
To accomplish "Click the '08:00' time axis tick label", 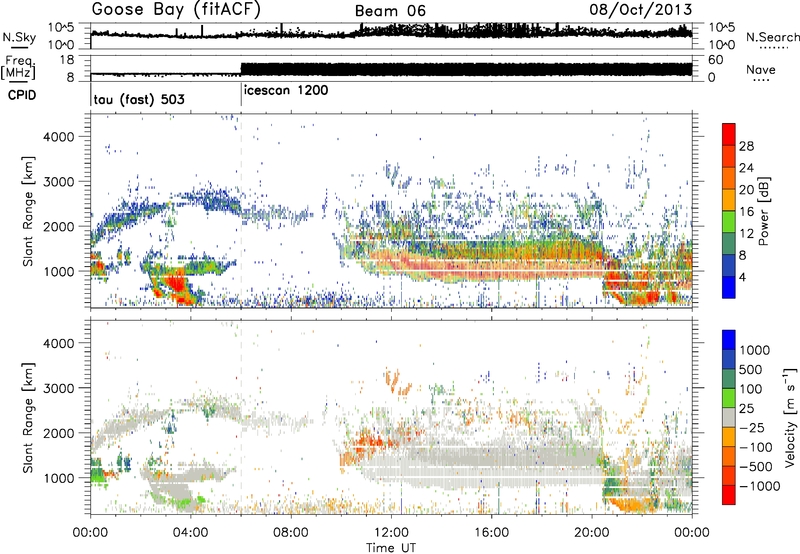I will (290, 533).
